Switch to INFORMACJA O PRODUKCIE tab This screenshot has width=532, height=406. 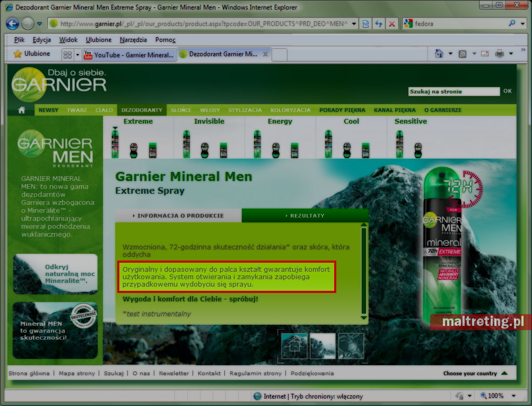(178, 215)
